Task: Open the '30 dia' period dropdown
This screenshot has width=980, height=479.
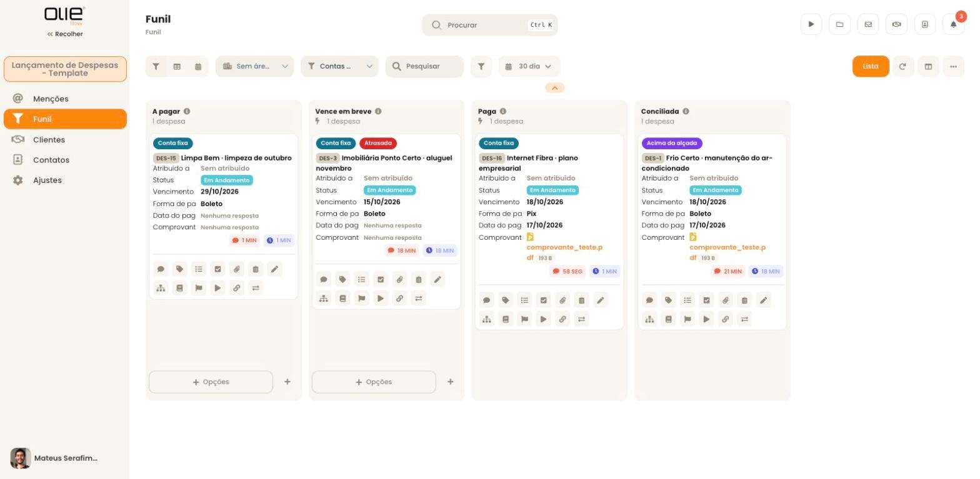Action: coord(529,66)
